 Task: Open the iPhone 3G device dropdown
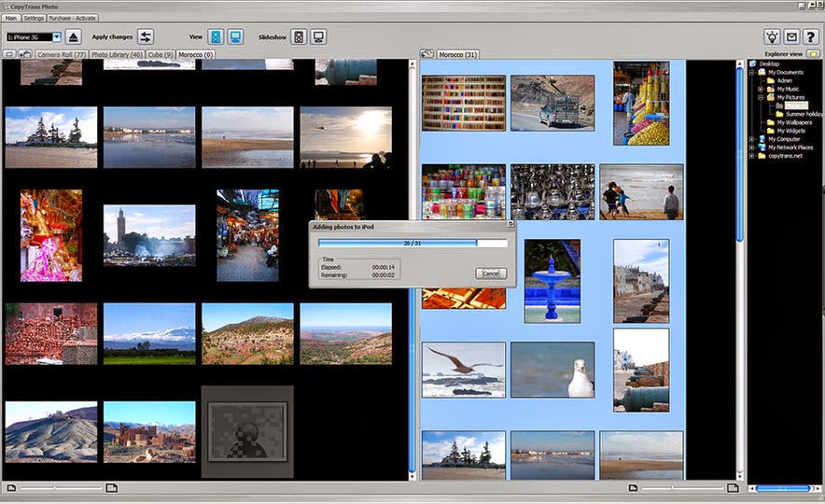tap(57, 36)
